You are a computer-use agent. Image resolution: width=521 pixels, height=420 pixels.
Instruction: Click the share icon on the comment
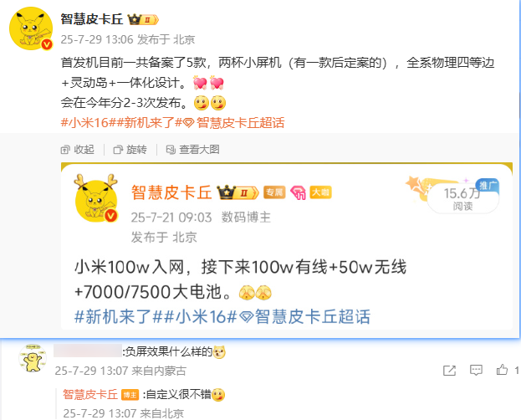449,370
